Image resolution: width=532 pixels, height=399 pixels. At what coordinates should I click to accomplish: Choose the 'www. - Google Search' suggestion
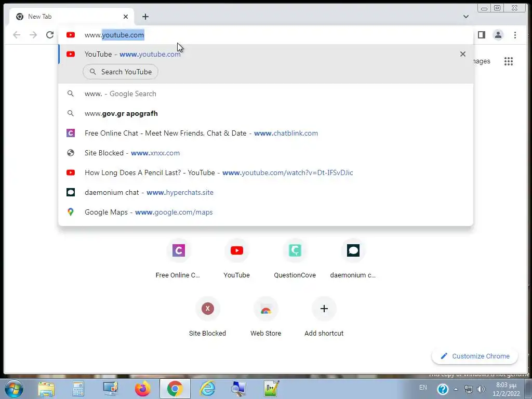(265, 94)
